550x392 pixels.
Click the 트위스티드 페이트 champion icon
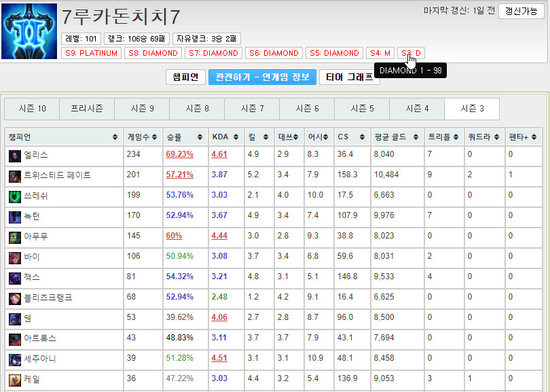15,176
